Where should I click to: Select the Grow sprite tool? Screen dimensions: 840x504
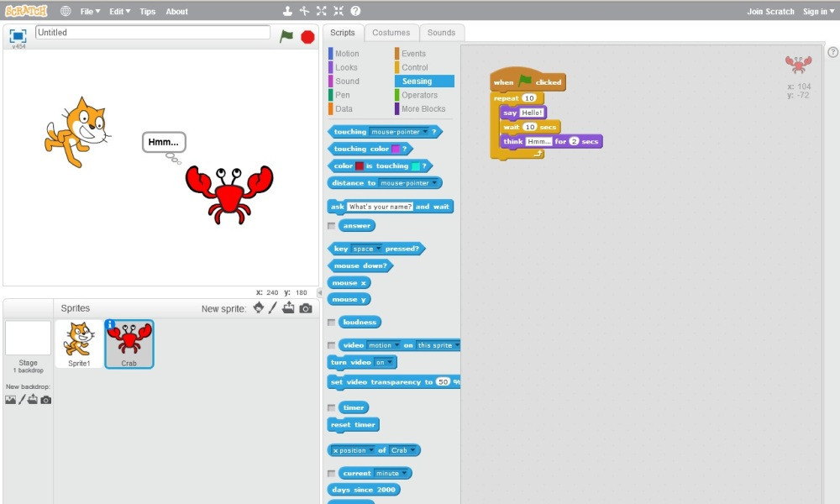tap(322, 11)
